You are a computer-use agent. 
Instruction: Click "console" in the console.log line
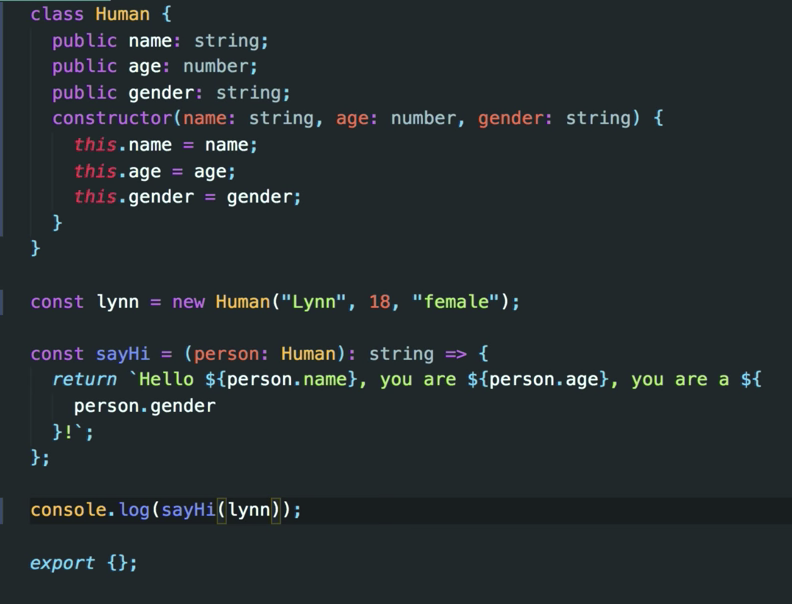tap(68, 510)
